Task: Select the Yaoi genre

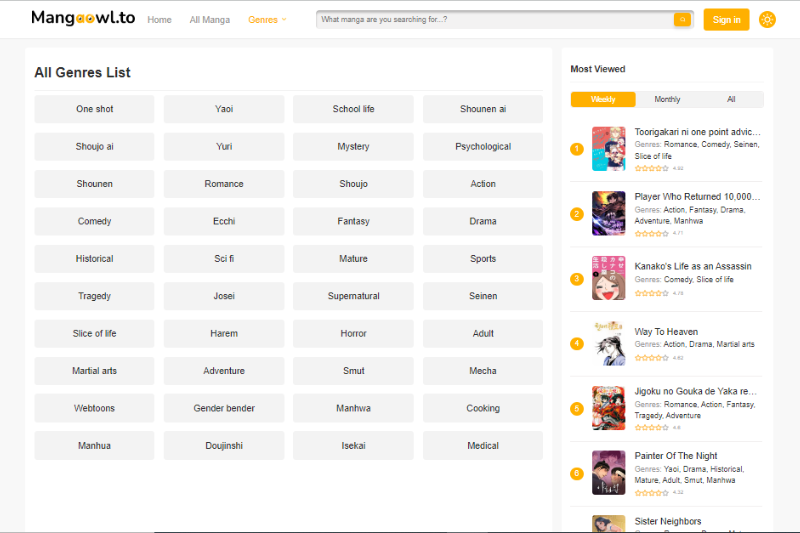Action: 224,109
